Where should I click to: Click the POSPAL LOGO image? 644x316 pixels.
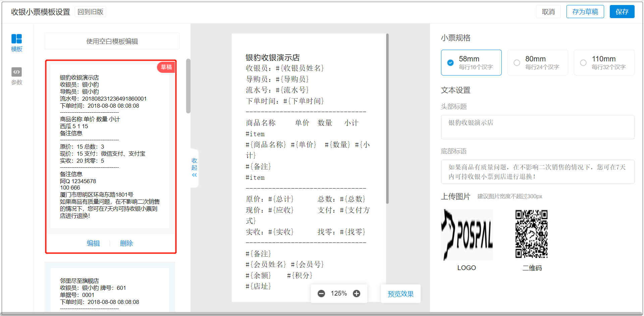[467, 235]
